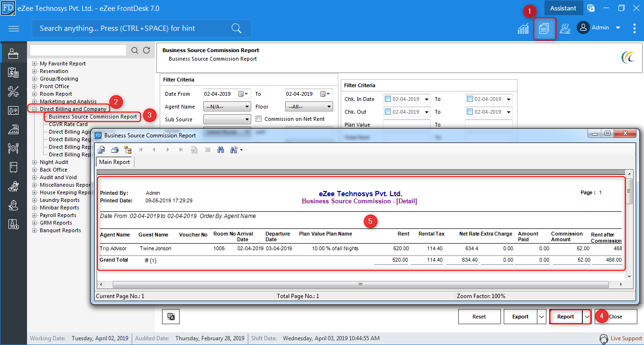This screenshot has height=345, width=644.
Task: Export report icon in report viewer toolbar
Action: pos(101,150)
